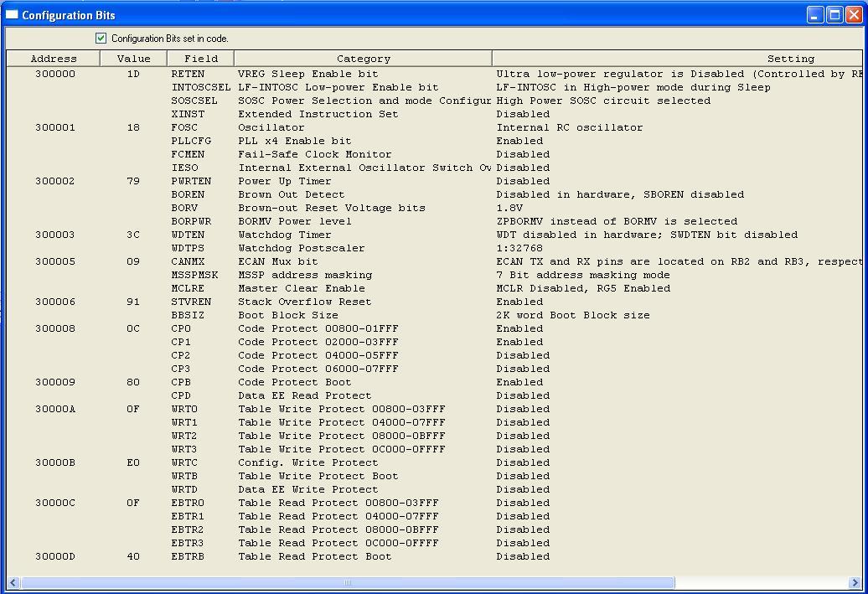The image size is (868, 594).
Task: Select the MCLRE Master Clear Enable row
Action: click(x=434, y=288)
